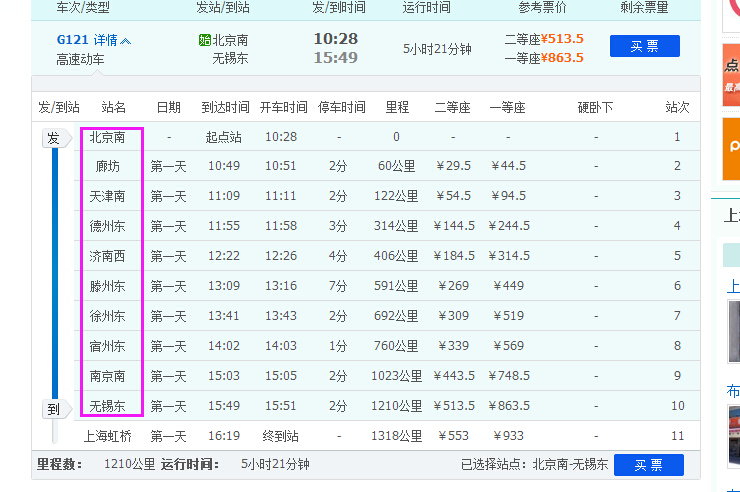Click 济南西 first-class fare ¥314.5
The image size is (740, 492).
(x=509, y=256)
